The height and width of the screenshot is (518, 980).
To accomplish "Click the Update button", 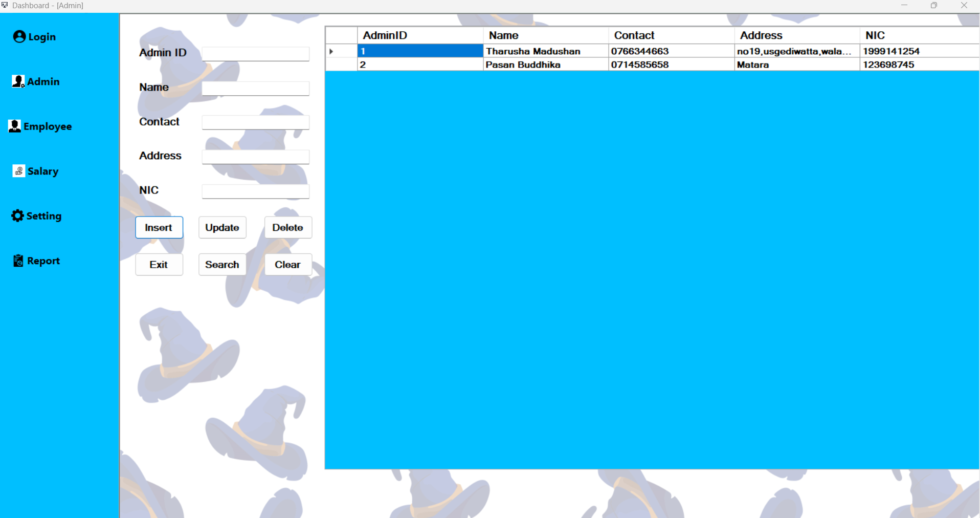I will point(222,227).
